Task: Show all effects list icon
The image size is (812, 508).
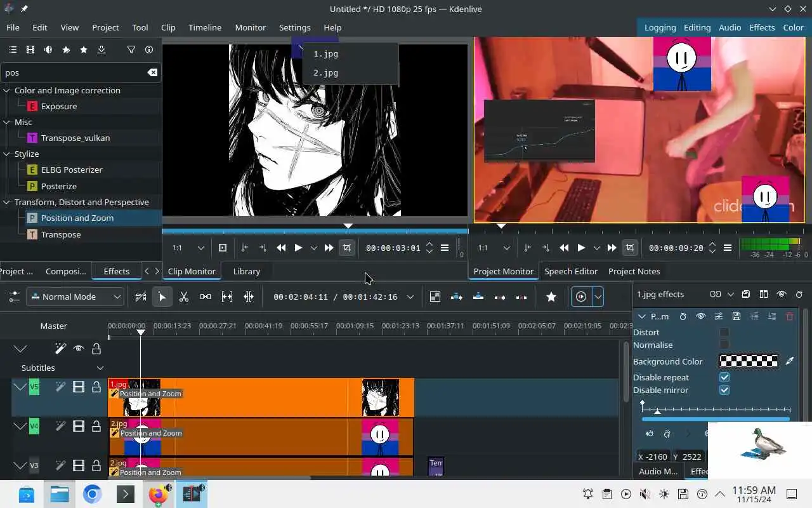Action: (x=13, y=50)
